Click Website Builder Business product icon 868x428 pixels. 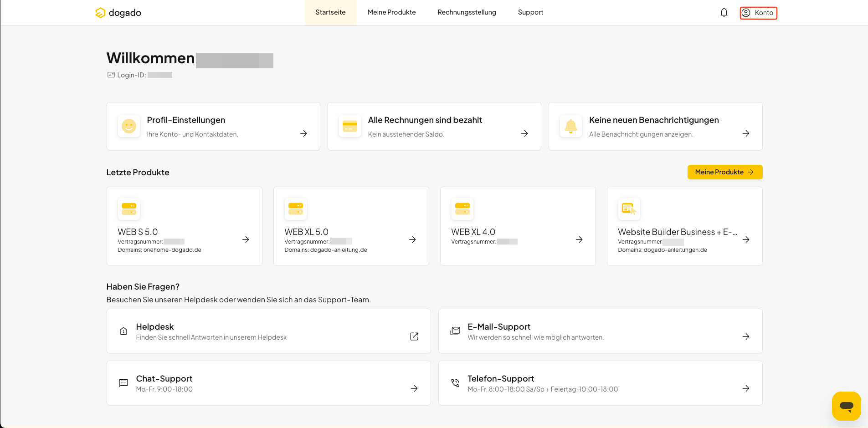[x=629, y=209]
